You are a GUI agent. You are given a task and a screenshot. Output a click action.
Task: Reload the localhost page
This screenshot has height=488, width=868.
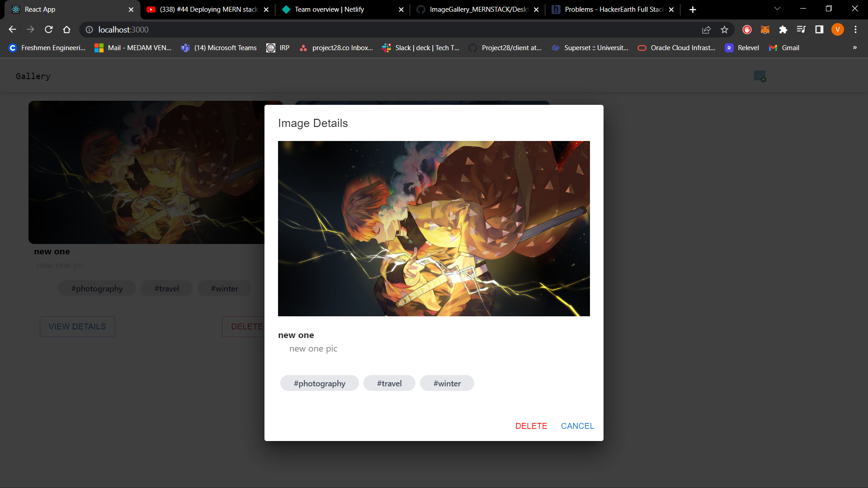49,29
